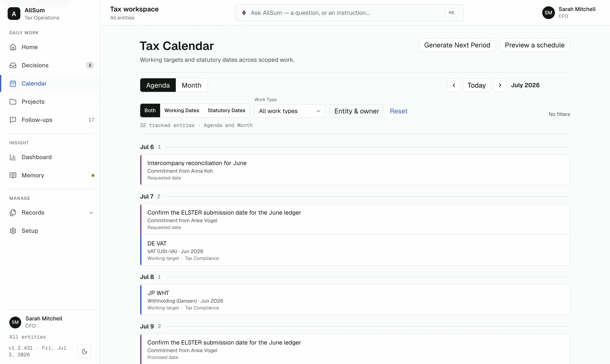The width and height of the screenshot is (610, 364).
Task: Go to the previous month arrow
Action: (x=454, y=85)
